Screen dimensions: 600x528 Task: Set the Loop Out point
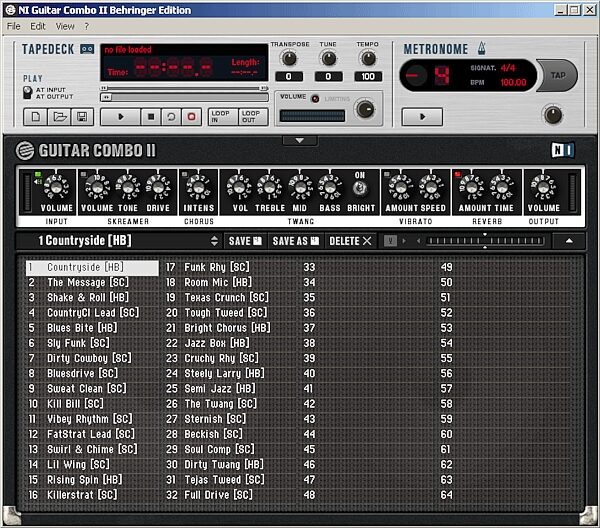(x=253, y=117)
